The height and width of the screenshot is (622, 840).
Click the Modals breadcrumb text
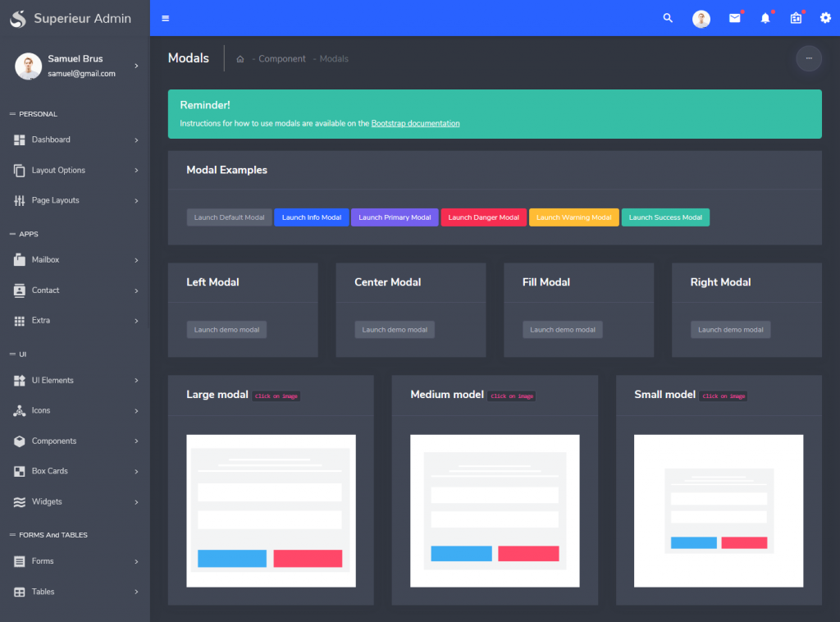click(334, 59)
